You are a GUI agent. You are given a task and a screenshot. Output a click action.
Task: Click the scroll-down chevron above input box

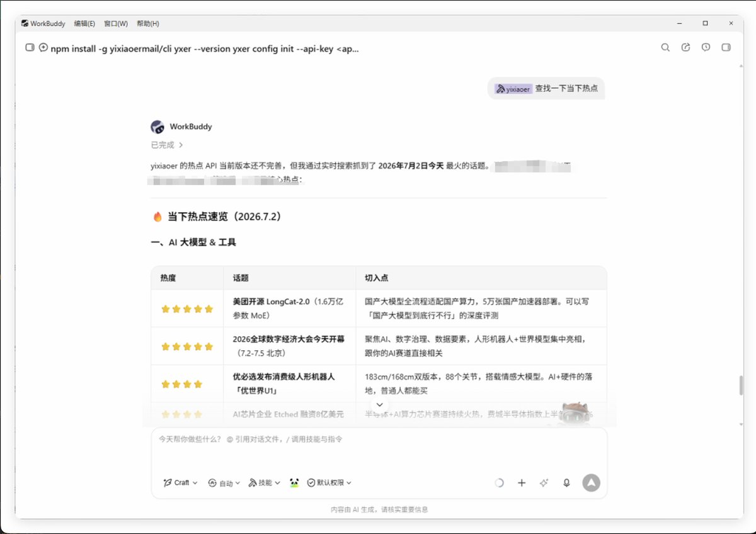coord(379,404)
